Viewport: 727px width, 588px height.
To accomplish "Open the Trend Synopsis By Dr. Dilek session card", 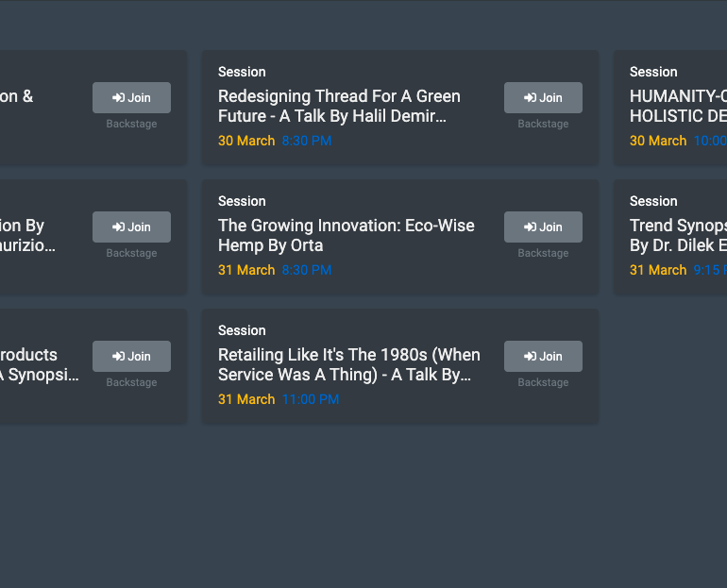I will click(670, 237).
